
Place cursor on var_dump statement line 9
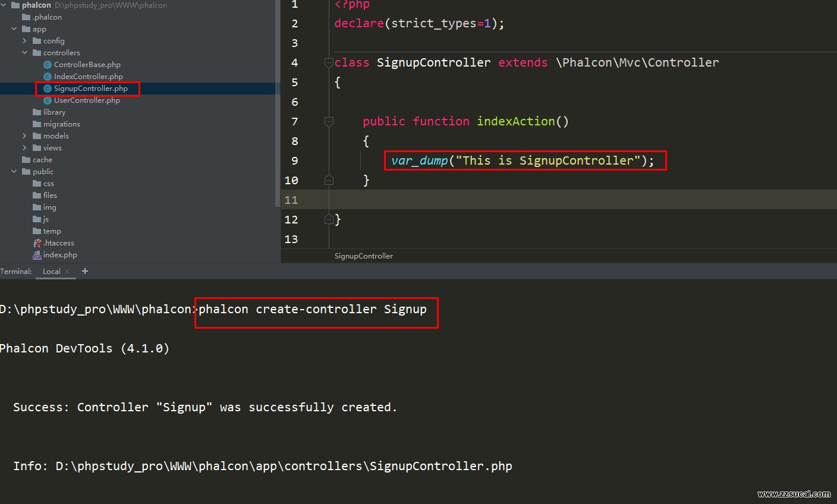pos(523,160)
